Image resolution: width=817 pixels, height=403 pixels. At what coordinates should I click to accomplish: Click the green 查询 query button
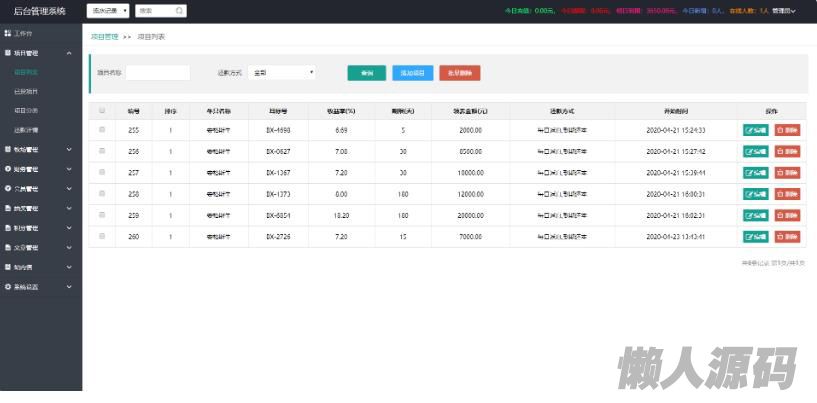[367, 73]
